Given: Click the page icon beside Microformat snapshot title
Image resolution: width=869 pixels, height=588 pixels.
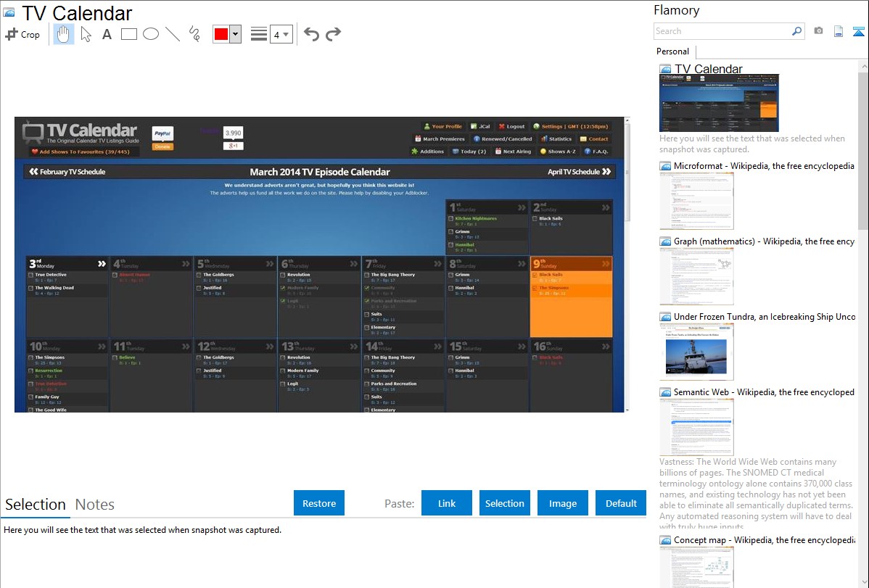Looking at the screenshot, I should click(665, 166).
